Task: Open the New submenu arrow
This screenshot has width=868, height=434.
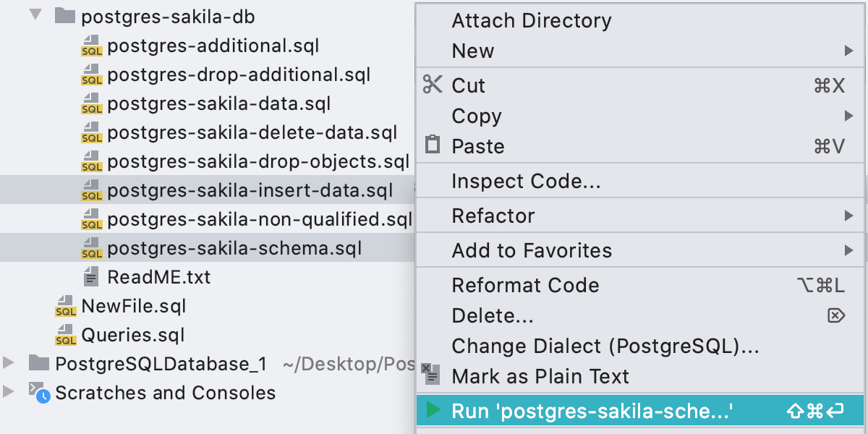Action: (x=848, y=51)
